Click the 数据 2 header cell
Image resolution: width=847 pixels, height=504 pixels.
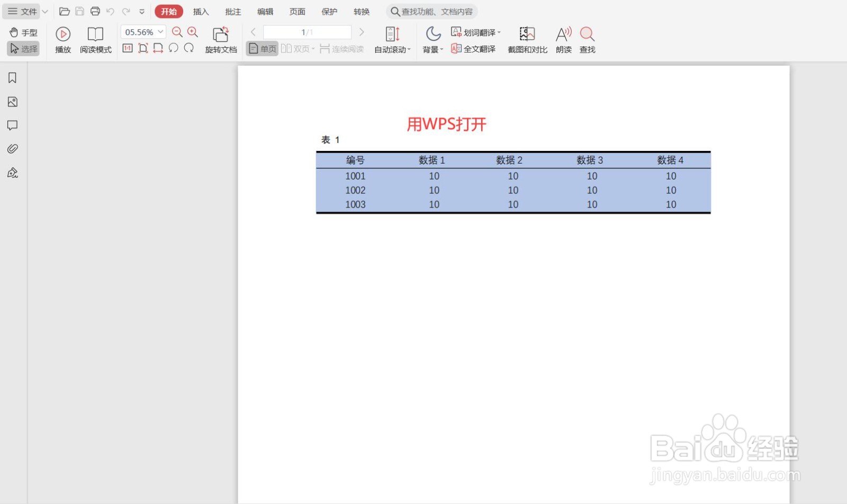pyautogui.click(x=509, y=160)
